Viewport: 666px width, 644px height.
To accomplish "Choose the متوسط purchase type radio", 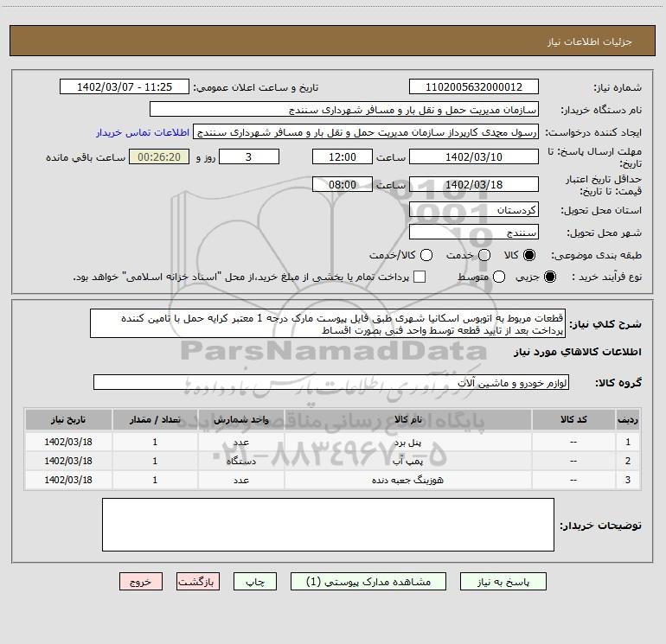I will [x=483, y=277].
